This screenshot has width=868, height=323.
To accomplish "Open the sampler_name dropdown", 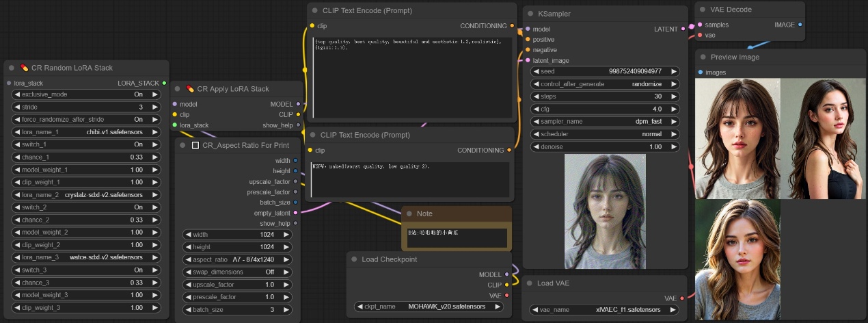I will coord(605,121).
